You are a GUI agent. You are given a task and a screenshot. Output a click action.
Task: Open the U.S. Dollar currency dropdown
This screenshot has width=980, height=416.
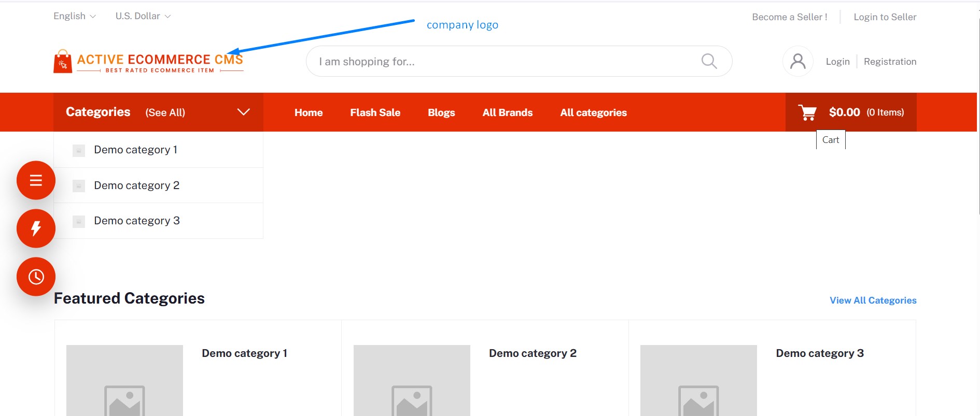click(x=143, y=16)
